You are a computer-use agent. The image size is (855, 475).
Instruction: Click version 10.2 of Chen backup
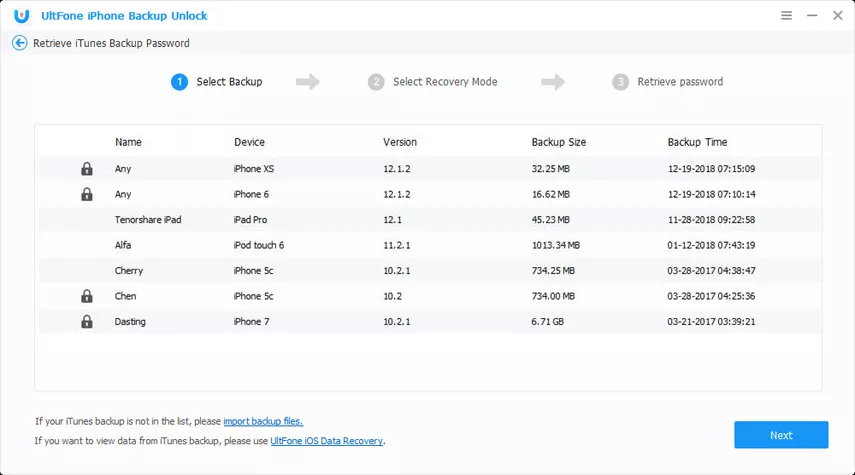coord(392,296)
